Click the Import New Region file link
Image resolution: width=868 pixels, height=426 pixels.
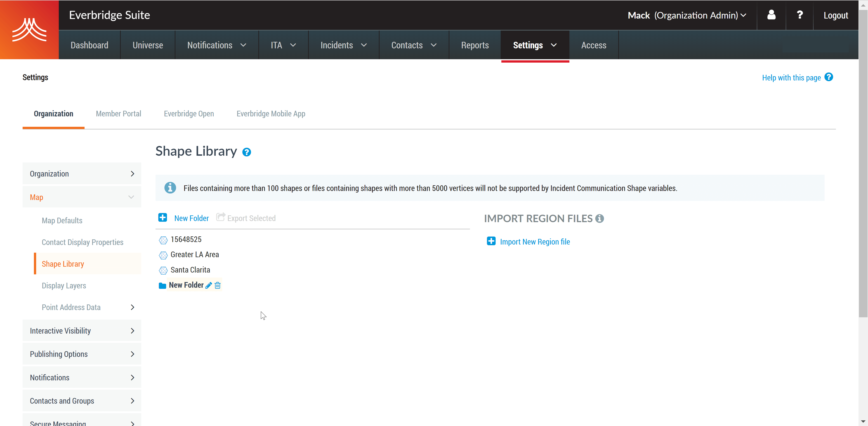(535, 241)
